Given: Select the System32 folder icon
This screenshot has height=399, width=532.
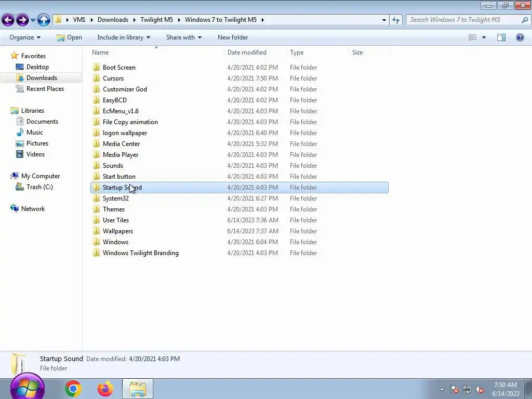Looking at the screenshot, I should point(96,198).
